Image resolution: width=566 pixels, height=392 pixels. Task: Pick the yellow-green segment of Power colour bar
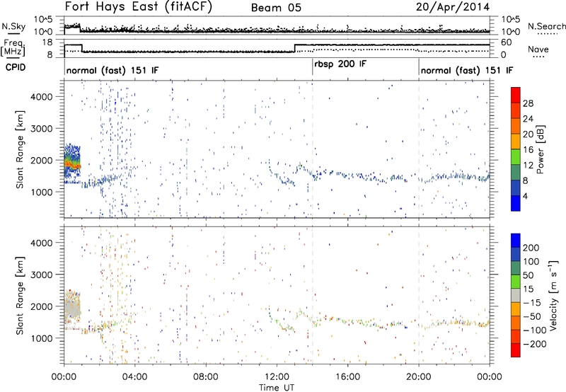pos(516,157)
